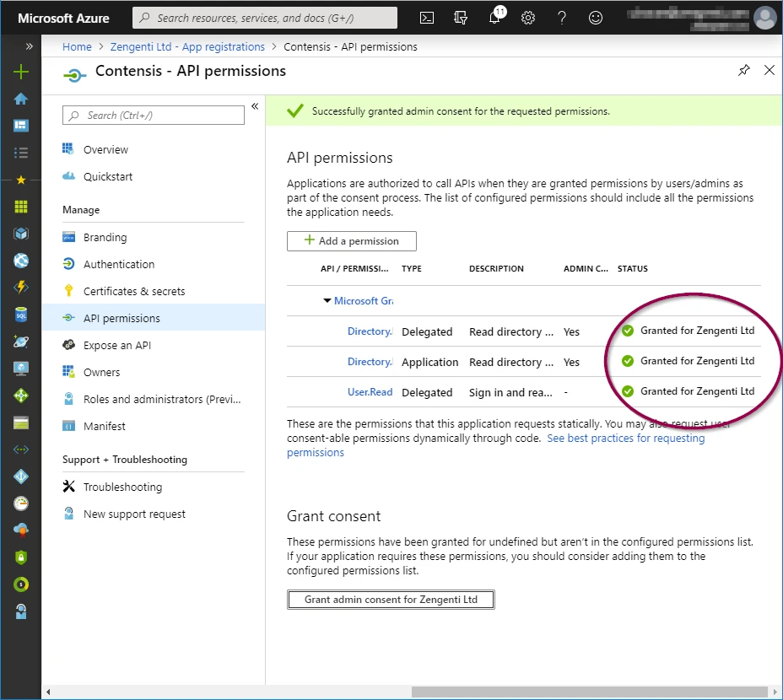This screenshot has height=700, width=783.
Task: Send feedback via the smiley icon
Action: click(x=596, y=17)
